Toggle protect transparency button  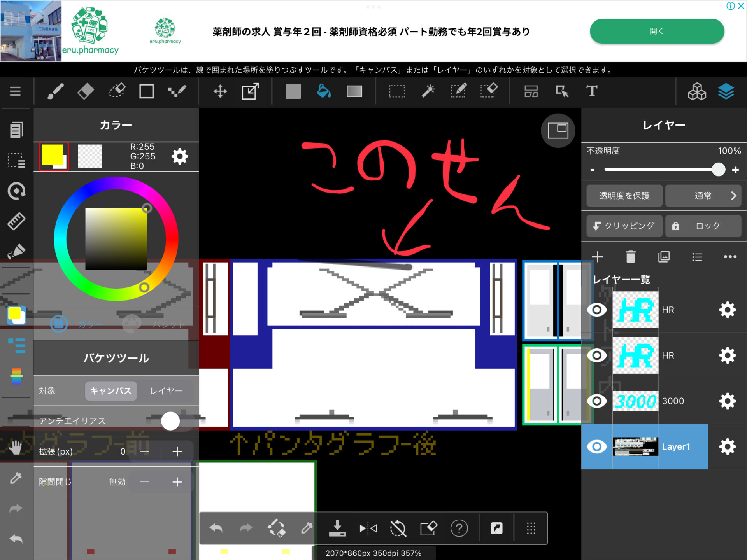pos(624,196)
